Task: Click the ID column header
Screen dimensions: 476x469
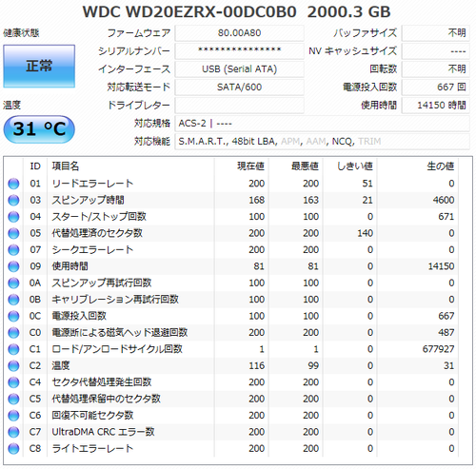Action: click(35, 166)
